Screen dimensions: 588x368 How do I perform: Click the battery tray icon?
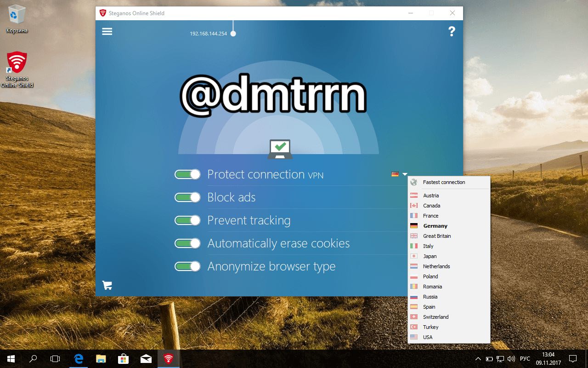489,359
